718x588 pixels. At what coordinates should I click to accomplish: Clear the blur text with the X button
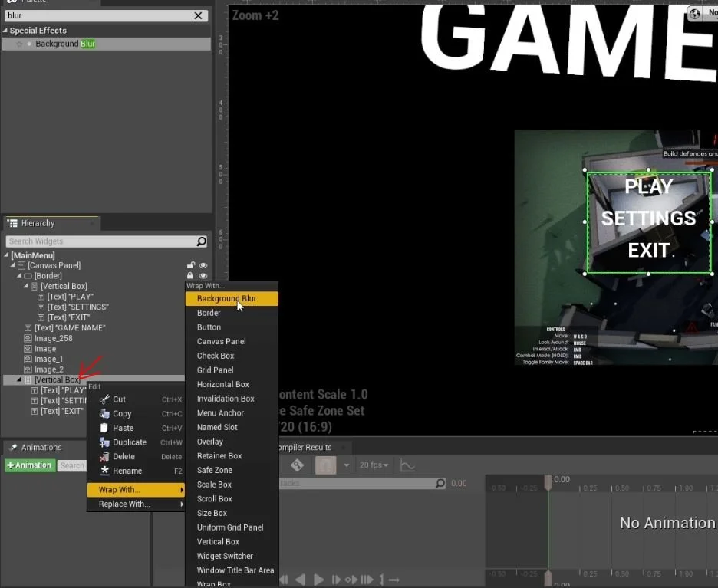pos(197,15)
